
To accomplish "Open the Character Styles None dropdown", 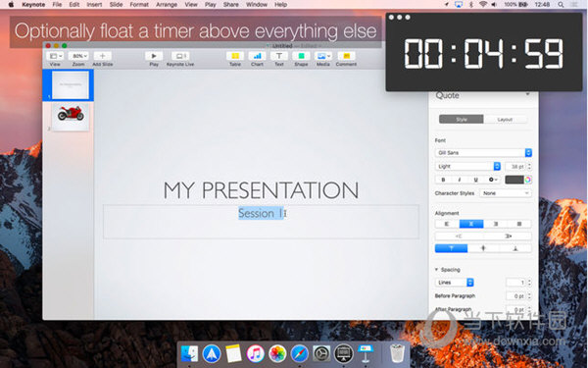I will (505, 193).
